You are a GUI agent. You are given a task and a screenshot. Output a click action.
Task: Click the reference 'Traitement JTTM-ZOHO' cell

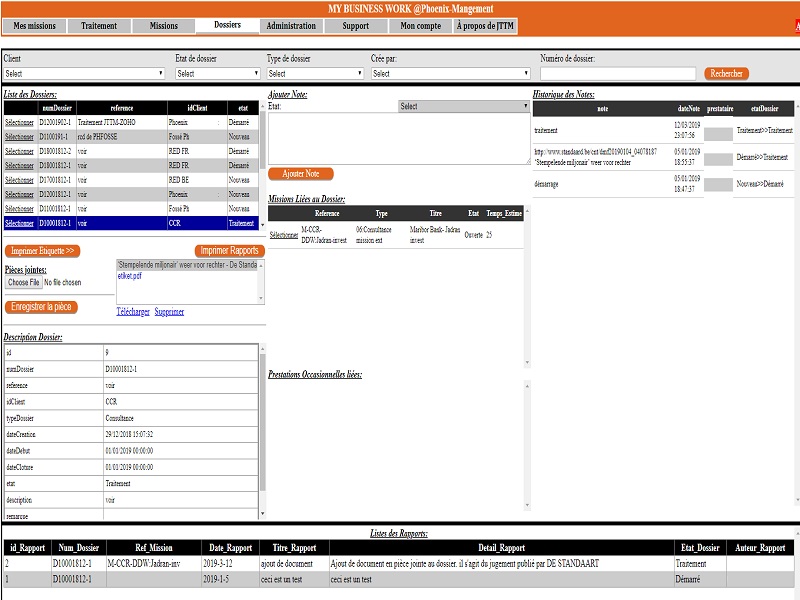(x=121, y=122)
